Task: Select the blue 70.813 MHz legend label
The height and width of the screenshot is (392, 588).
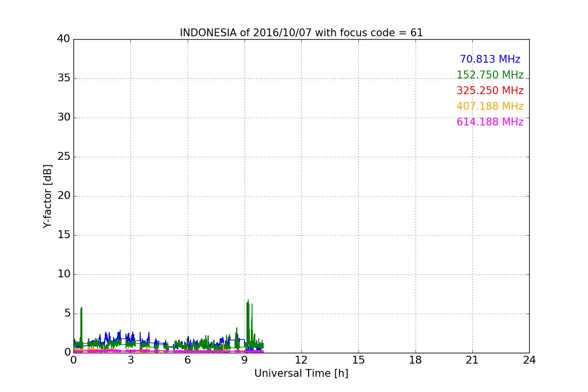Action: [x=490, y=59]
